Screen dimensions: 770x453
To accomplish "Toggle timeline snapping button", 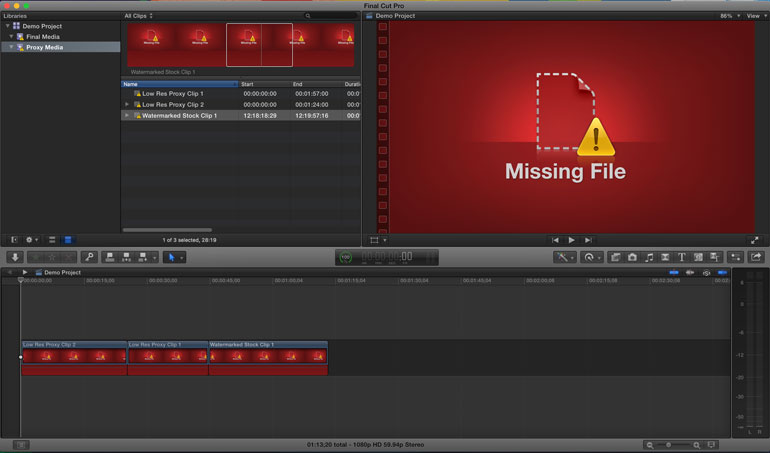I will pos(722,272).
